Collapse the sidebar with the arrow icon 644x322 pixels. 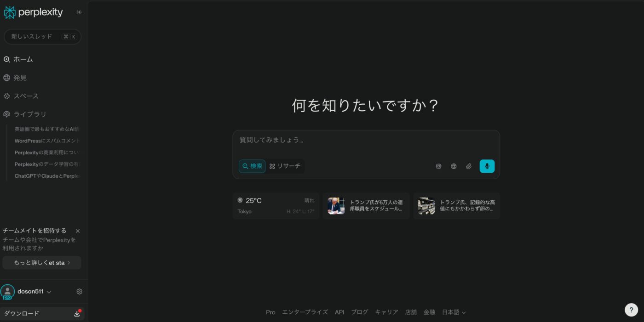point(79,12)
